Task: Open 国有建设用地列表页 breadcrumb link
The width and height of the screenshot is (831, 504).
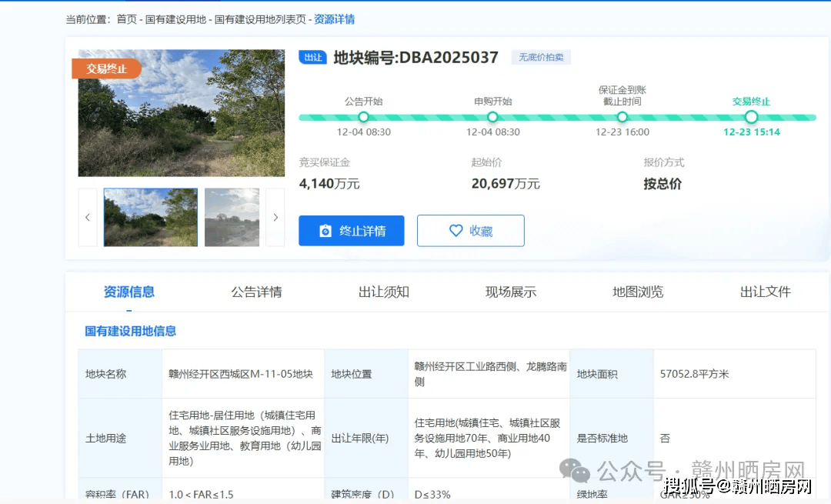Action: [259, 19]
